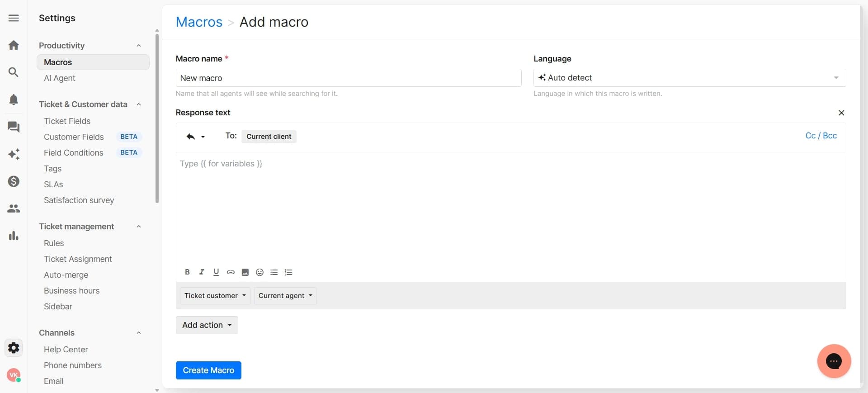Apply underline formatting in the editor
868x393 pixels.
tap(216, 272)
